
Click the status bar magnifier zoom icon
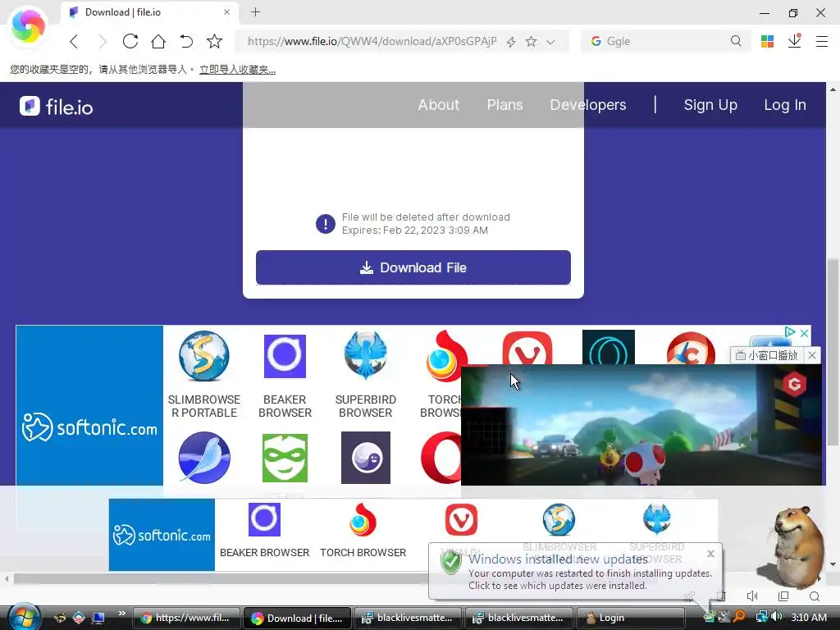coord(815,596)
